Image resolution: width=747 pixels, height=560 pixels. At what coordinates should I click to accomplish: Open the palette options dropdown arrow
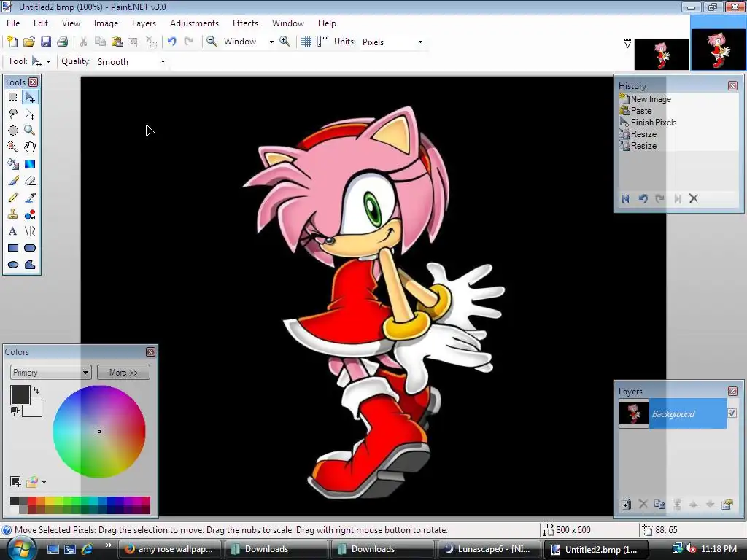[x=44, y=483]
